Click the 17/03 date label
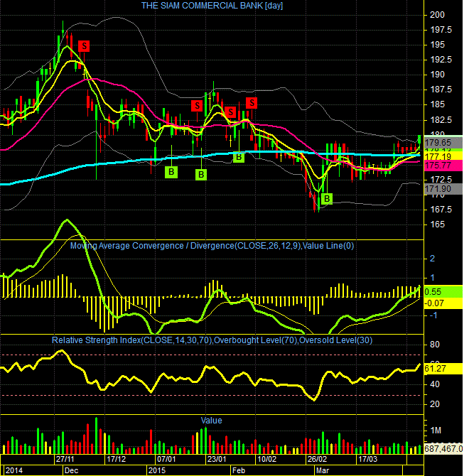 (x=367, y=459)
